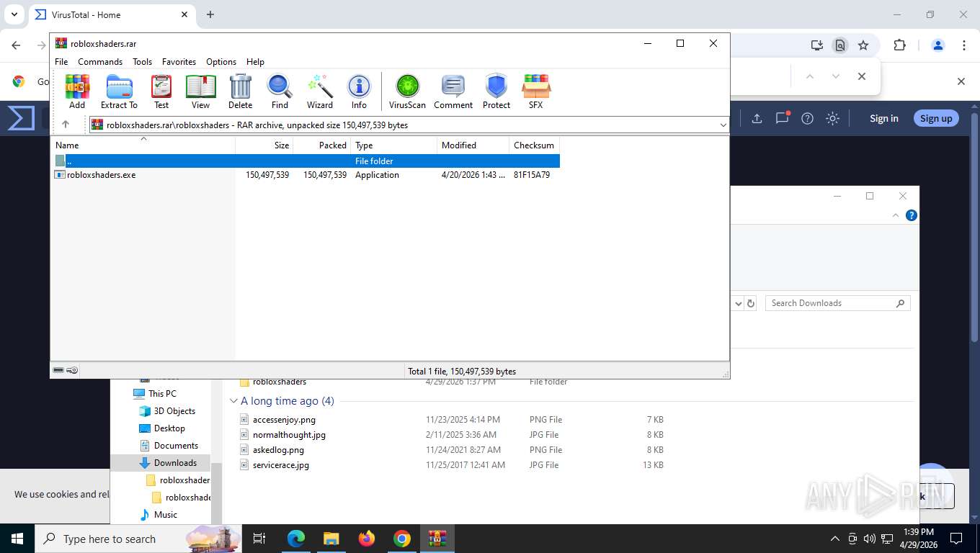Open VirusTotal notifications icon
This screenshot has height=553, width=980.
[x=783, y=118]
